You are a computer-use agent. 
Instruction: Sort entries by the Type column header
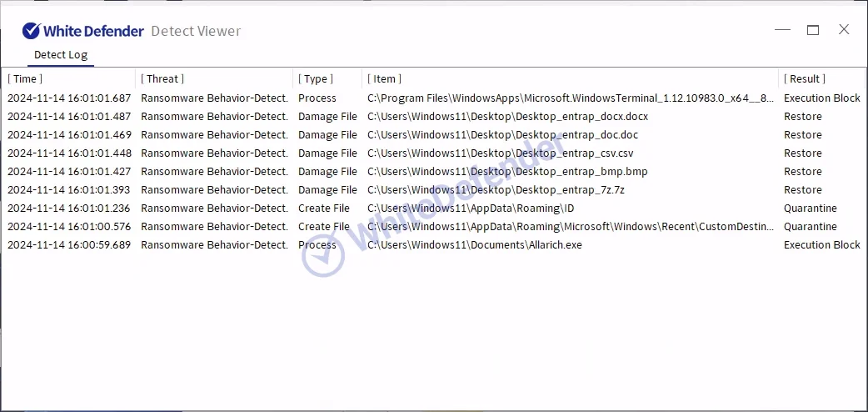coord(316,78)
